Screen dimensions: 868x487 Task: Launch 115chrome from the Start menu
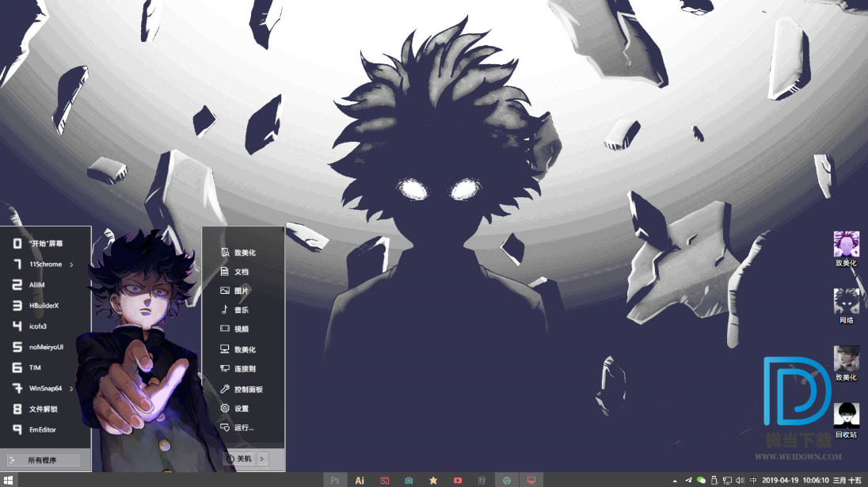[45, 264]
